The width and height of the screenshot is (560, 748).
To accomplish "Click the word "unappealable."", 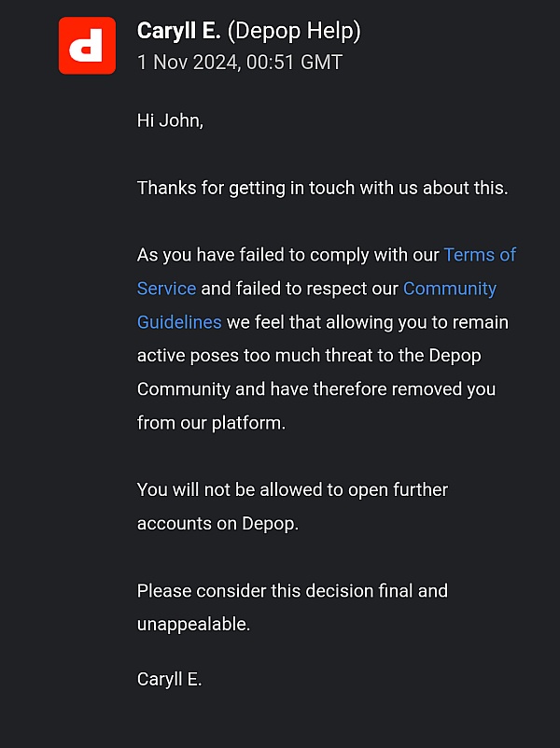I will (x=193, y=625).
